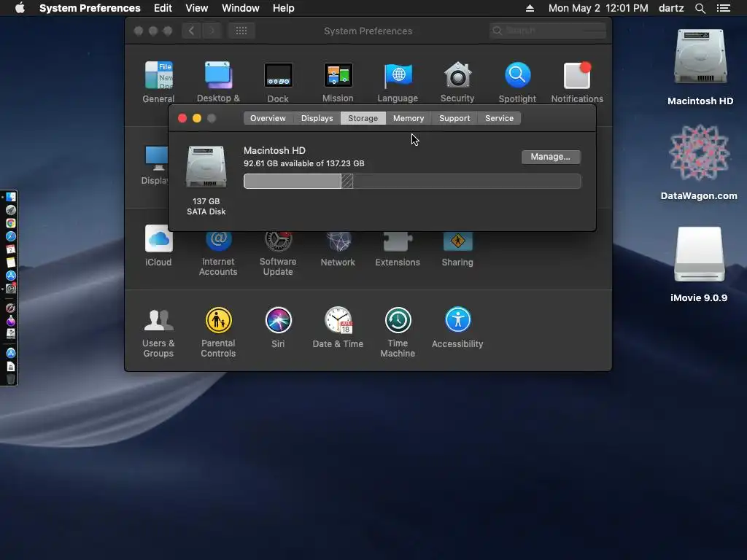Open Accessibility preferences pane
This screenshot has height=560, width=747.
click(457, 327)
